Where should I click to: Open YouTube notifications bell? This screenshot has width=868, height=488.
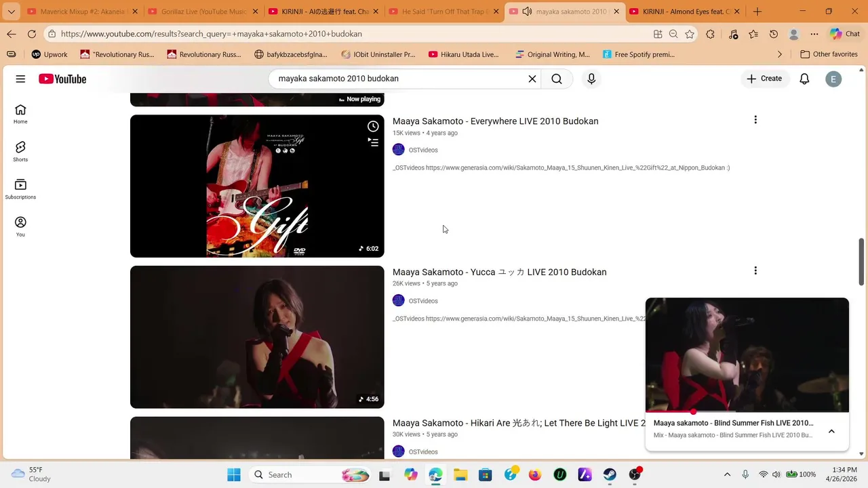coord(804,79)
